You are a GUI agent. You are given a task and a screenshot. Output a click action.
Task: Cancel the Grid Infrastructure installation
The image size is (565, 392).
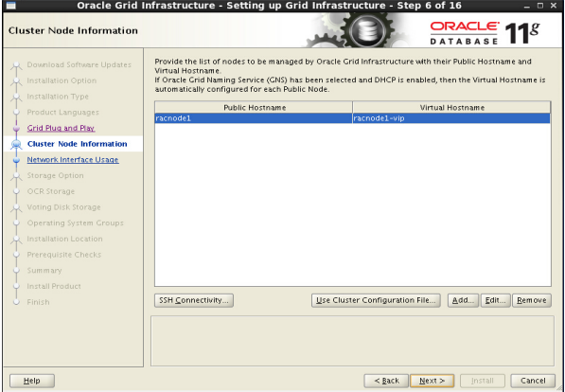coord(533,381)
